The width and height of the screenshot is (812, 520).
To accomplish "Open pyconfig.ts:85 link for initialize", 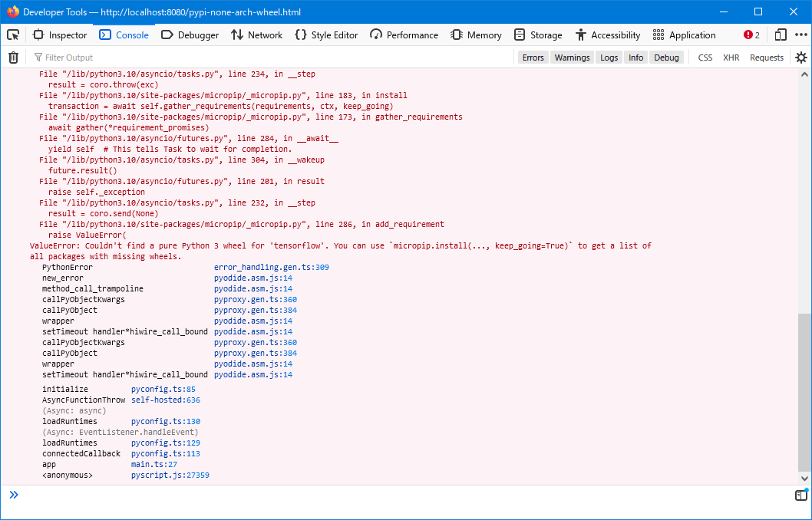I will click(163, 389).
